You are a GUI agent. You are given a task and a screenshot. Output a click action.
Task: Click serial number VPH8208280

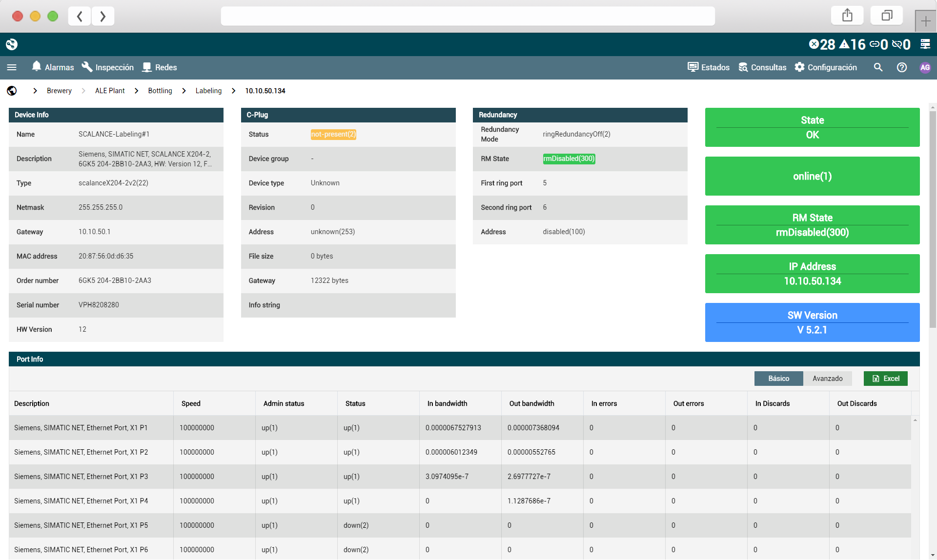[99, 305]
